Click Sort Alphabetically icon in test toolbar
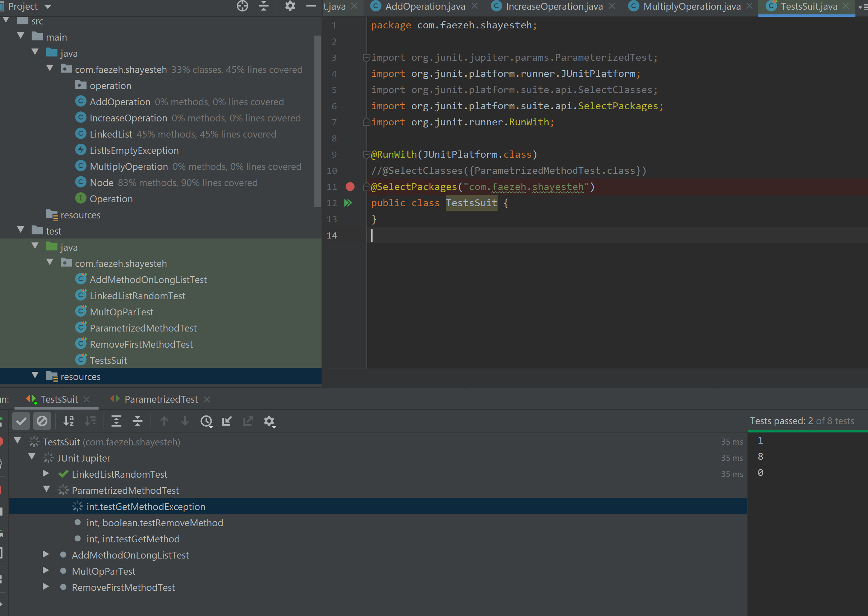Screen dimensions: 868x616 pyautogui.click(x=69, y=421)
